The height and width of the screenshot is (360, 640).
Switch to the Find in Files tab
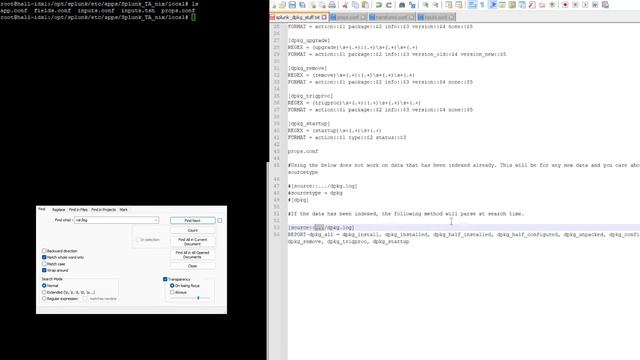78,209
